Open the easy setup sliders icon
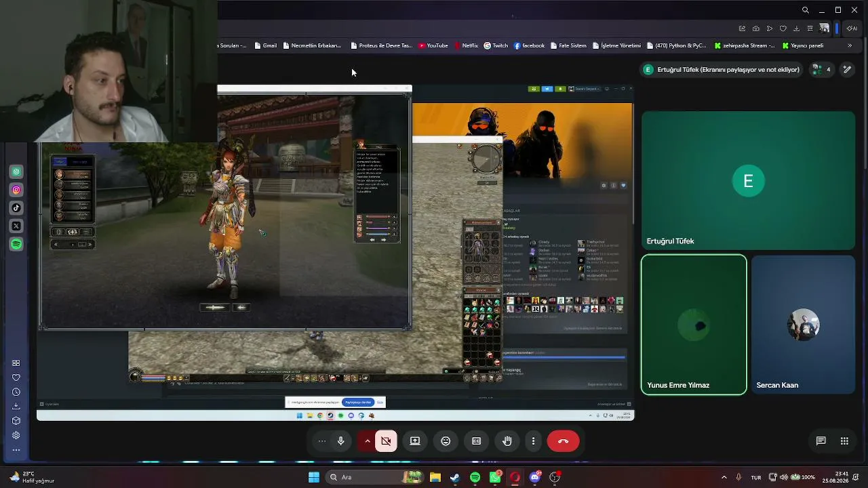868x488 pixels. tap(810, 28)
